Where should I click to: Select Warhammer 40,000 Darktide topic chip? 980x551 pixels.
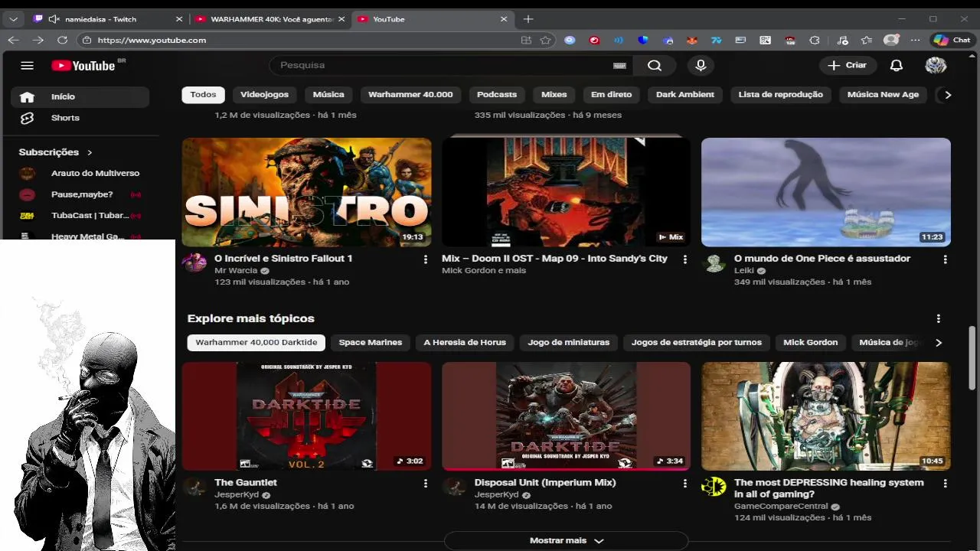[x=256, y=342]
